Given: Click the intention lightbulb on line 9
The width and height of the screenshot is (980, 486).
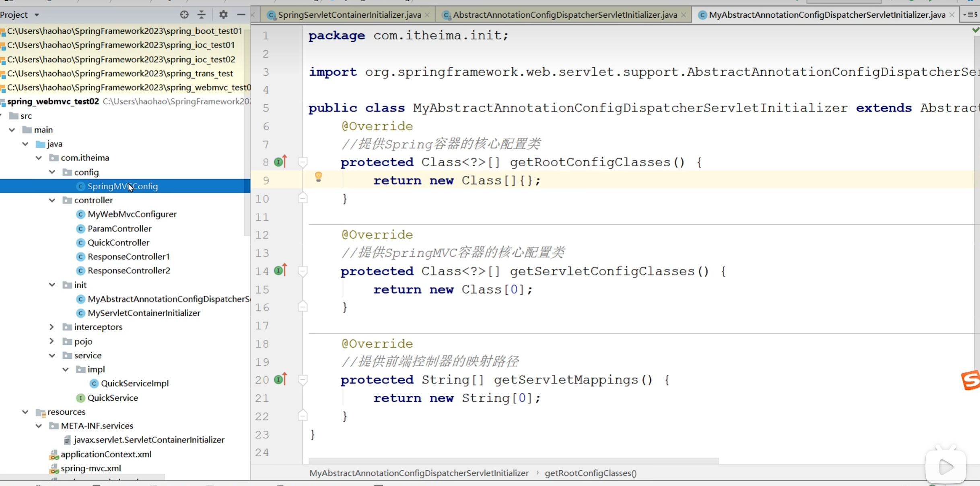Looking at the screenshot, I should (318, 177).
